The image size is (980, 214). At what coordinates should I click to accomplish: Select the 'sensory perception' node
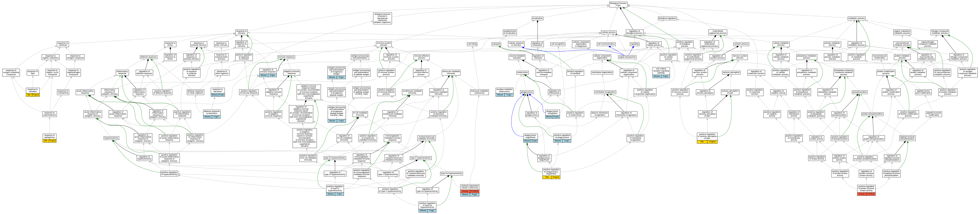pos(731,73)
